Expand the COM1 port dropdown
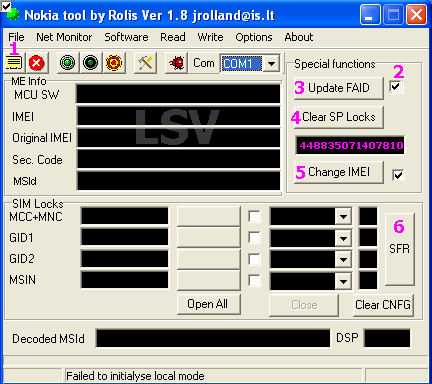This screenshot has height=384, width=432. click(x=272, y=63)
